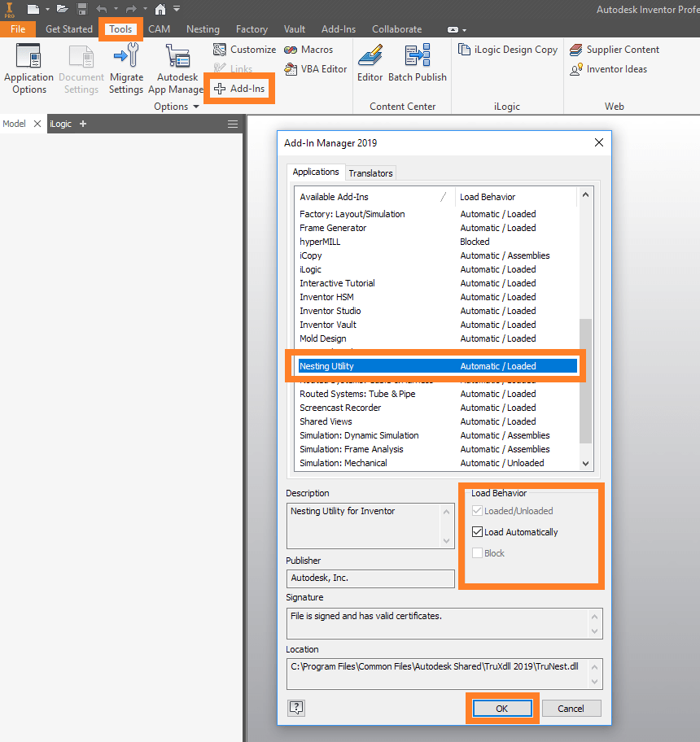Screen dimensions: 700x742
Task: Click add-in list scrollbar thumb
Action: pyautogui.click(x=585, y=381)
